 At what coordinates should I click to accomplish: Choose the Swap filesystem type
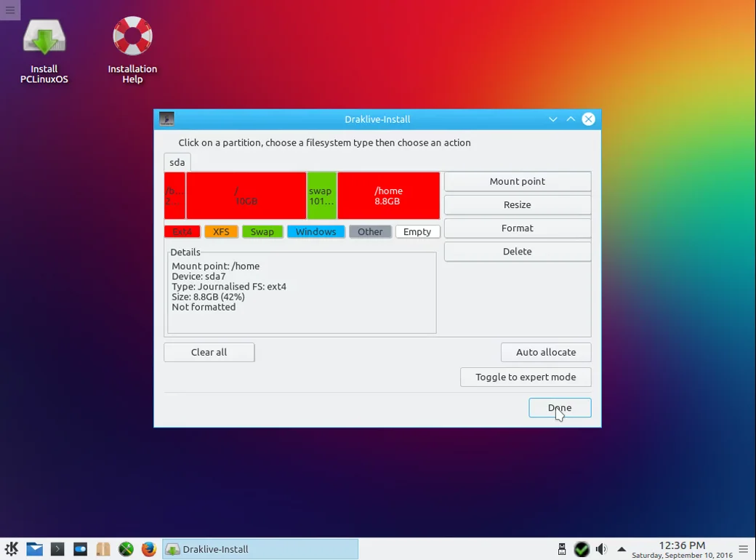click(262, 231)
